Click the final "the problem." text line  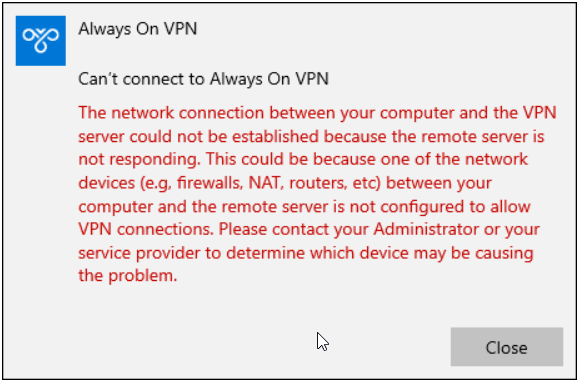127,276
